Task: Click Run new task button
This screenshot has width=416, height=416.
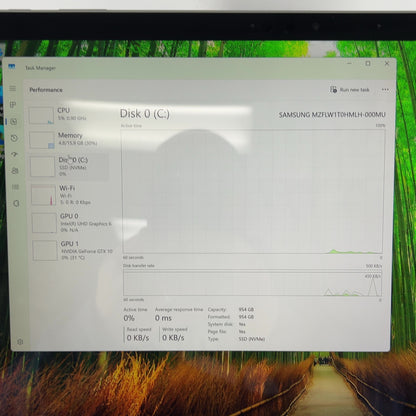Action: click(x=350, y=90)
